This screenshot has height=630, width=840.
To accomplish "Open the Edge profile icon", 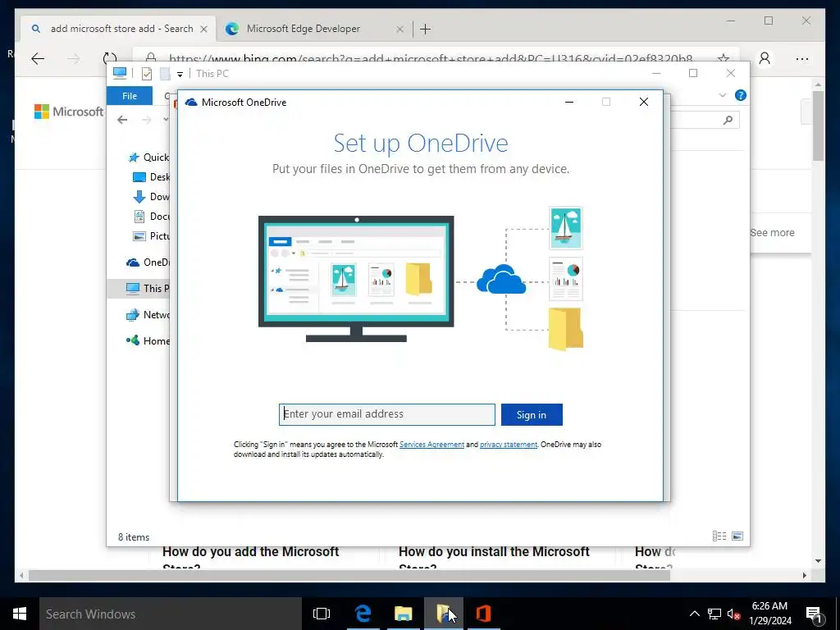I will 765,58.
